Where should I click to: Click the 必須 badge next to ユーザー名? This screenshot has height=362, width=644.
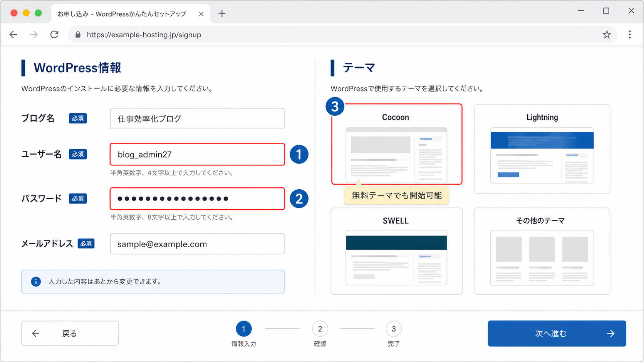pyautogui.click(x=78, y=154)
